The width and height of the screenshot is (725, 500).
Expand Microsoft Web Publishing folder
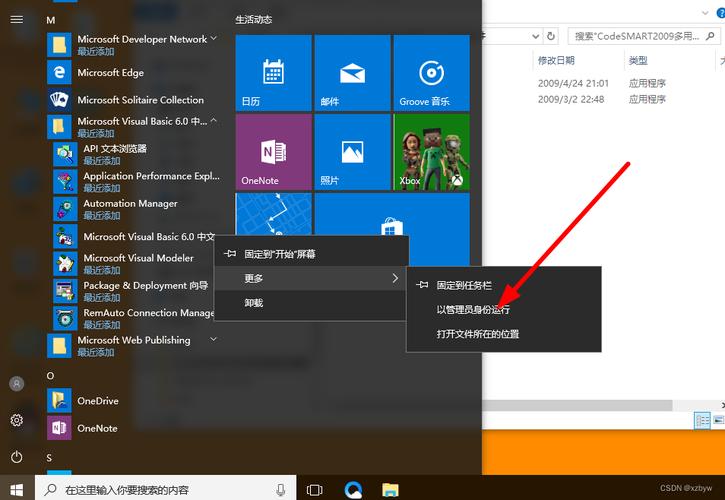(x=214, y=340)
